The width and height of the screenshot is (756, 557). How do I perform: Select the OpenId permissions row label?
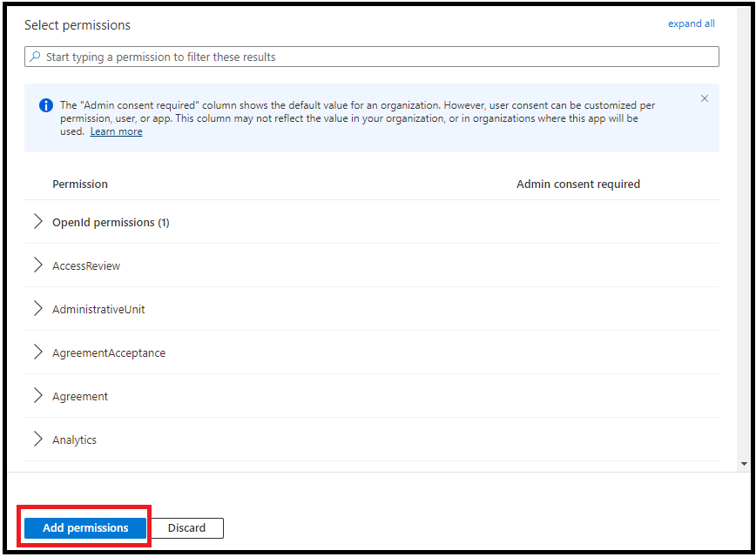[111, 221]
